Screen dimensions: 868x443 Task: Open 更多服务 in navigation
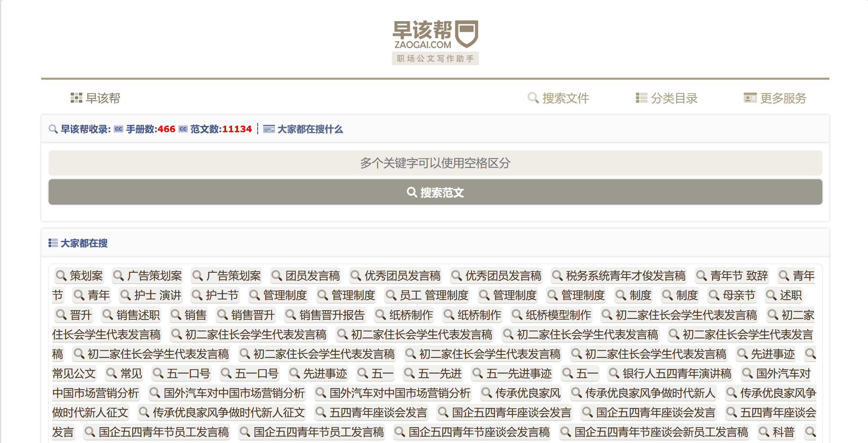pos(775,98)
